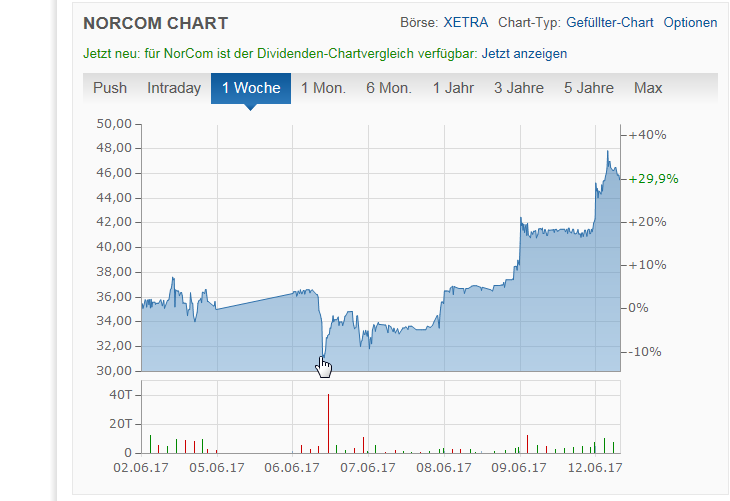Image resolution: width=730 pixels, height=501 pixels.
Task: Click the green +29,9% percentage label
Action: point(654,179)
